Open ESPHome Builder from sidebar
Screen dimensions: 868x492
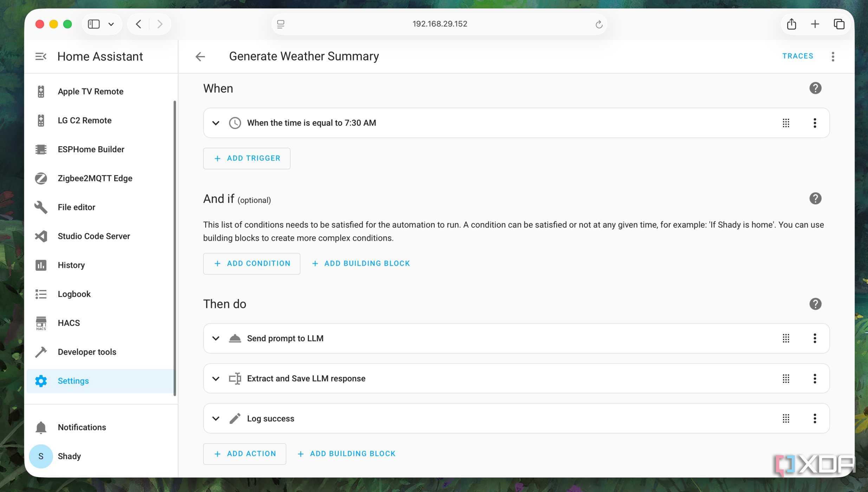point(100,149)
